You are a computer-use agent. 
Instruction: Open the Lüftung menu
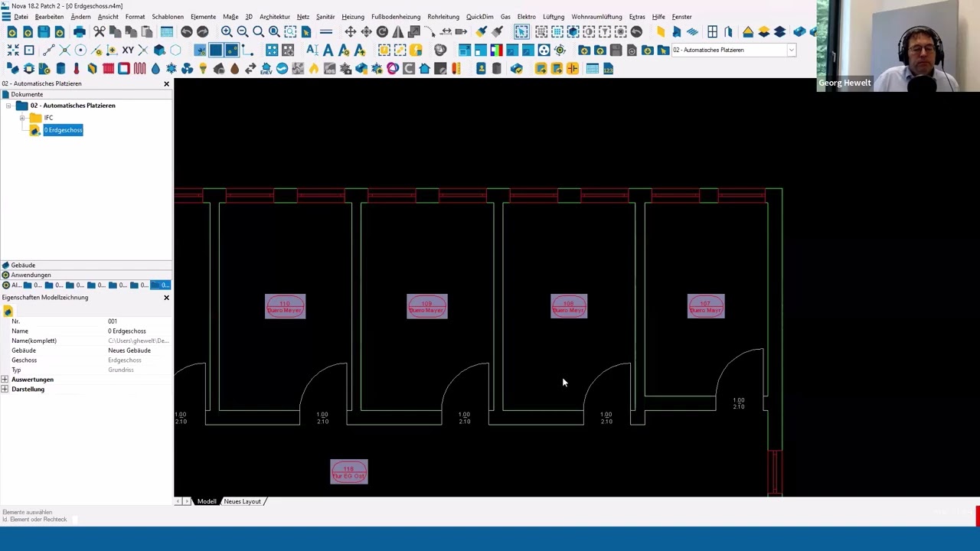[554, 16]
